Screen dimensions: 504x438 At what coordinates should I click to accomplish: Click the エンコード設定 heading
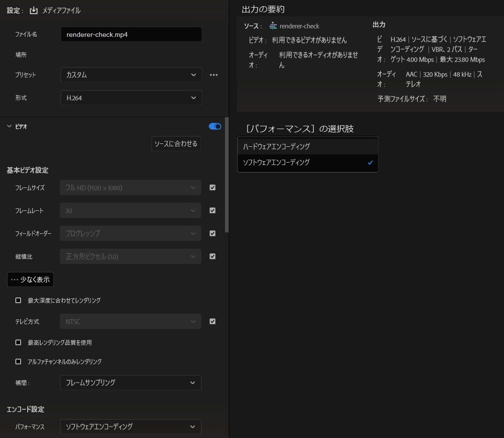tap(25, 409)
